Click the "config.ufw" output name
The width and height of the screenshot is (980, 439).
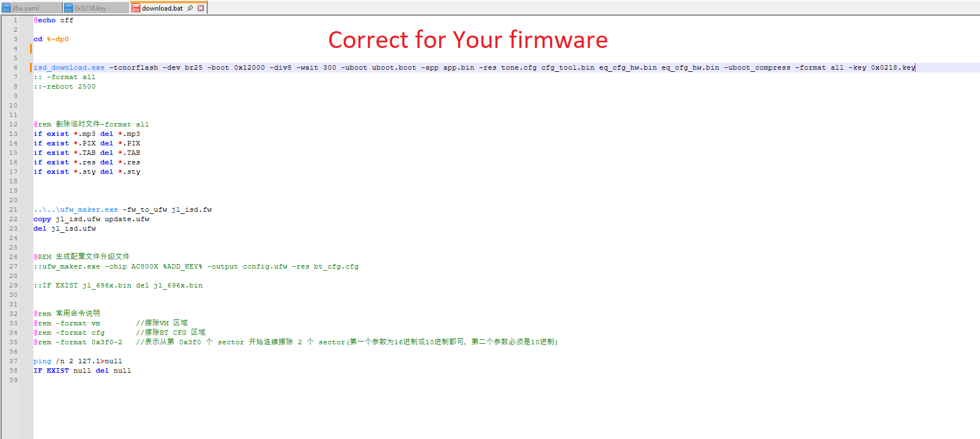[x=265, y=266]
